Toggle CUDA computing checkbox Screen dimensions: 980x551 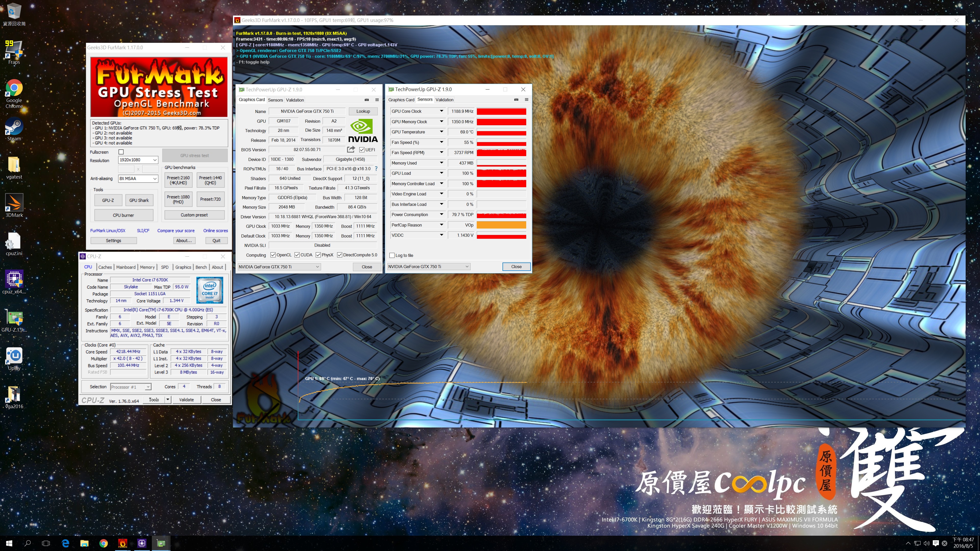click(297, 255)
